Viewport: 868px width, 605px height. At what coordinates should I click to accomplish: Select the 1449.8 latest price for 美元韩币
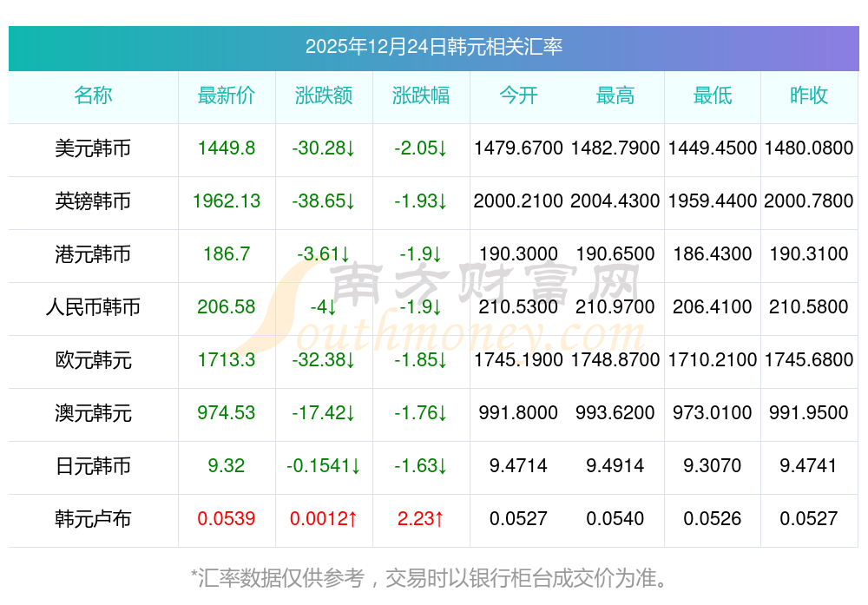pyautogui.click(x=227, y=148)
